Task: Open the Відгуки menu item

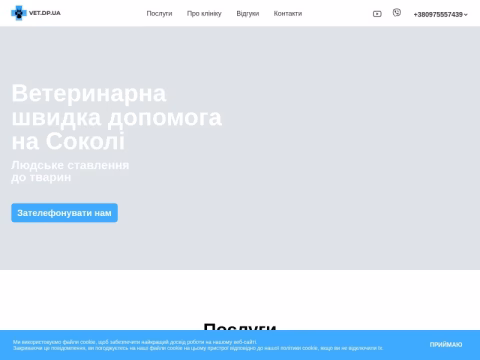Action: [x=248, y=14]
